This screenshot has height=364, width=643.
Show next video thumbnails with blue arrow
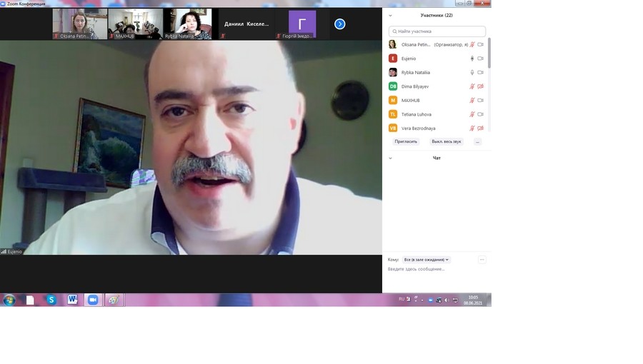click(x=339, y=24)
